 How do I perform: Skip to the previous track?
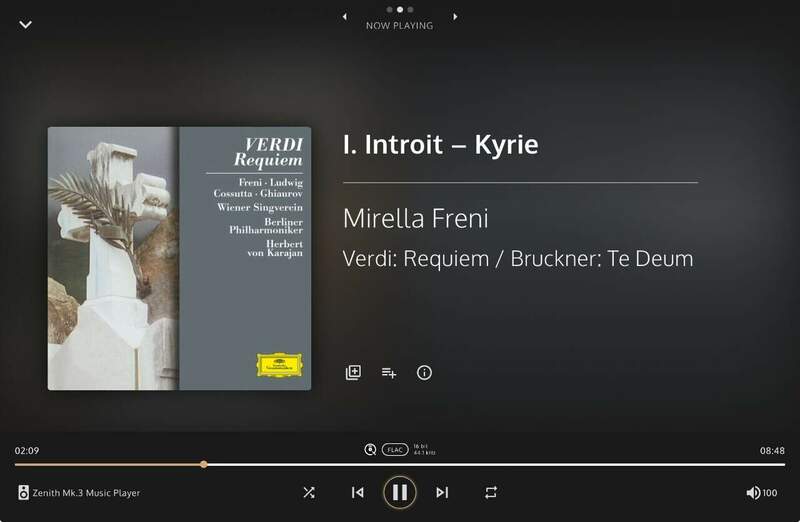[x=358, y=492]
